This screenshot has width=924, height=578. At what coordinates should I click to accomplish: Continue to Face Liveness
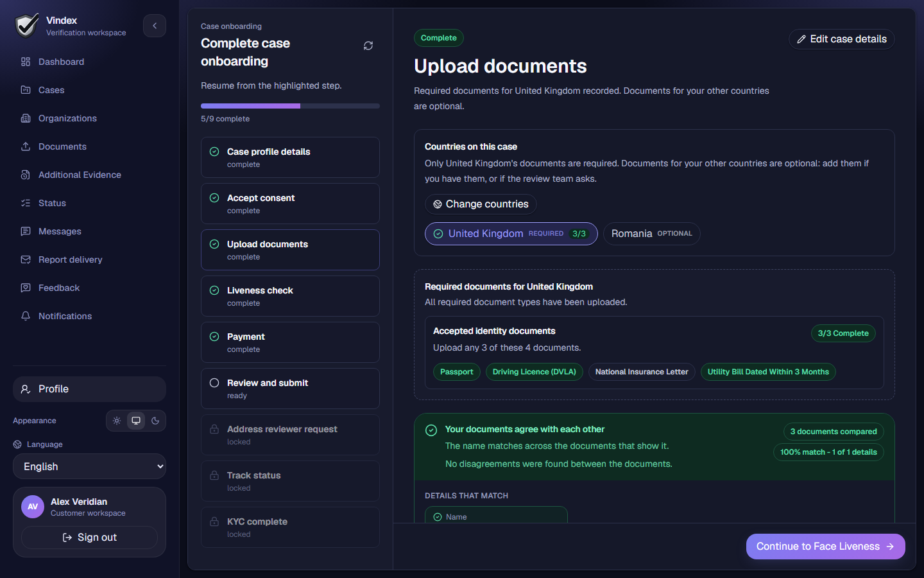pos(825,547)
